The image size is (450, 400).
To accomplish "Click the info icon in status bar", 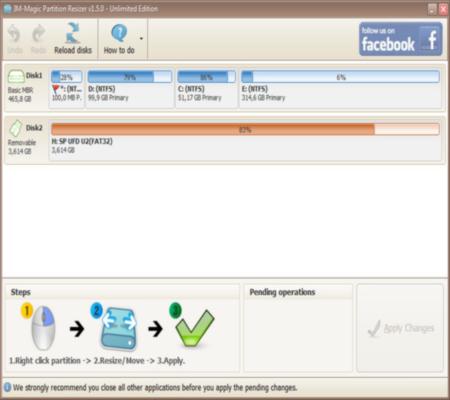I will tap(7, 387).
